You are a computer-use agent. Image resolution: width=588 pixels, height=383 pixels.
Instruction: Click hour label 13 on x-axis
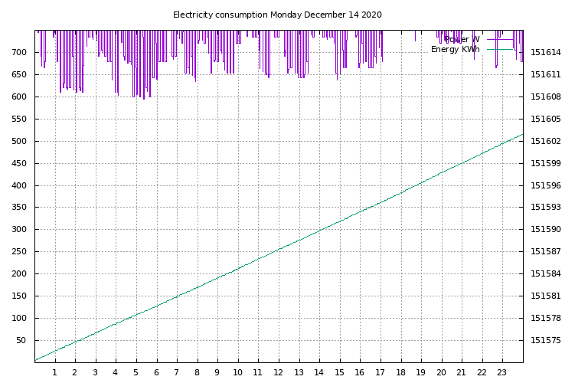299,372
